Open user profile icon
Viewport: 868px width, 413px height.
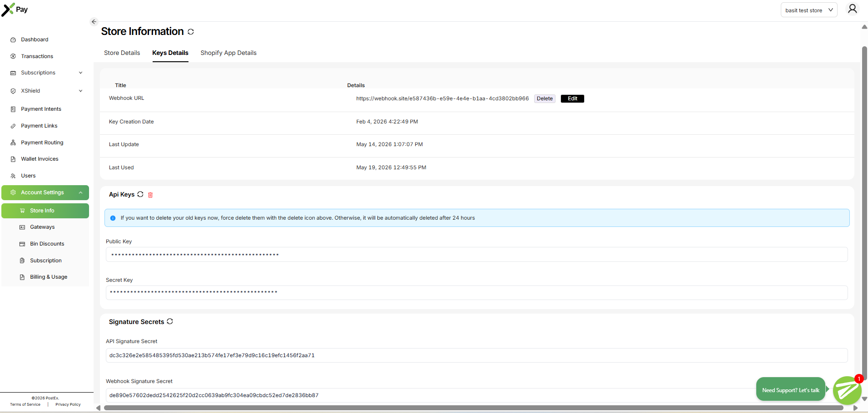pyautogui.click(x=853, y=9)
